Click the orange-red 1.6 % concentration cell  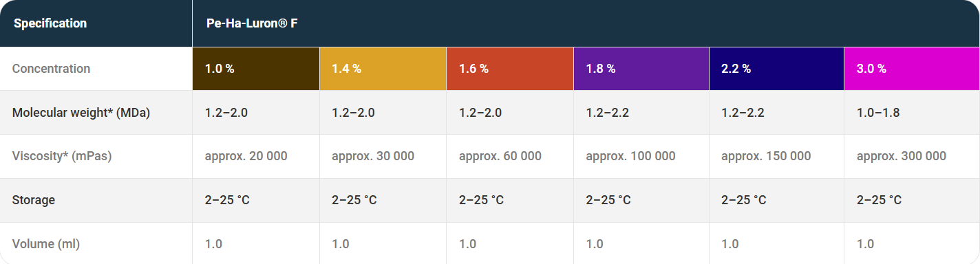(510, 69)
